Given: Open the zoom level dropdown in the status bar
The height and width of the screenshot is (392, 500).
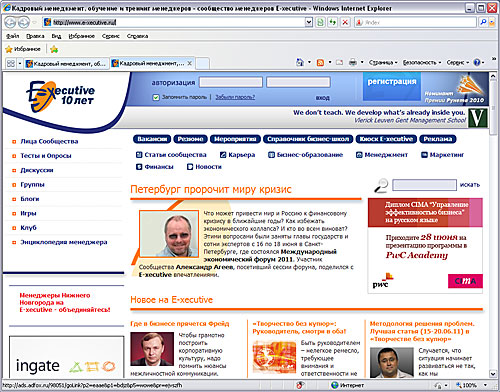Looking at the screenshot, I should 485,385.
